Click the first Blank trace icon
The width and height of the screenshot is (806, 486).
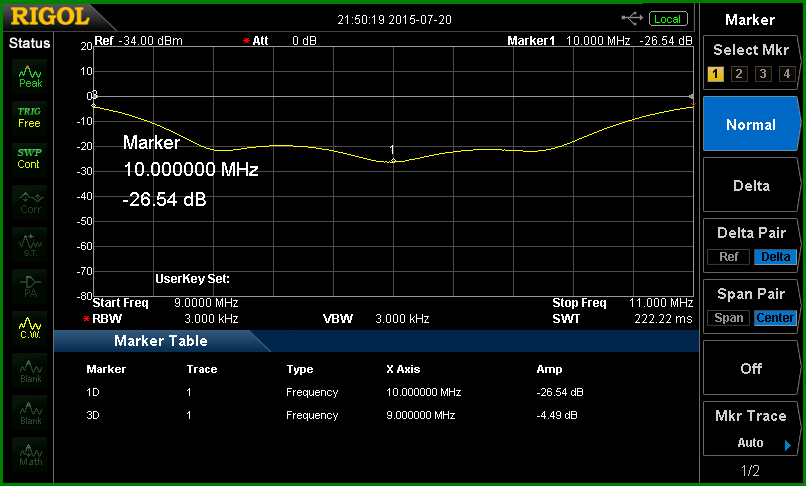[30, 371]
